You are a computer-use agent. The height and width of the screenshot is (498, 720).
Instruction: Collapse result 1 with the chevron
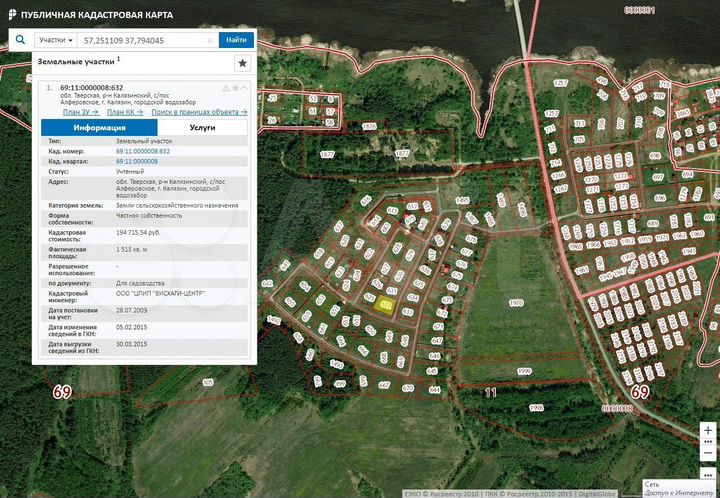tap(244, 88)
